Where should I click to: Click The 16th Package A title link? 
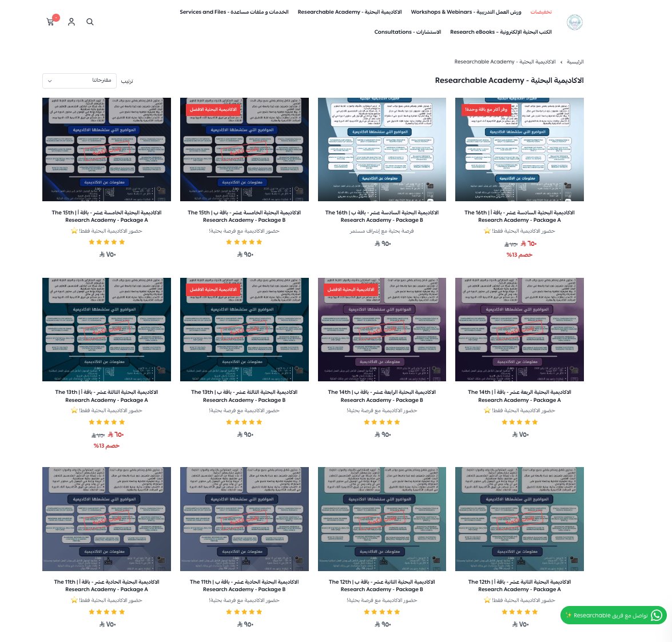(519, 216)
